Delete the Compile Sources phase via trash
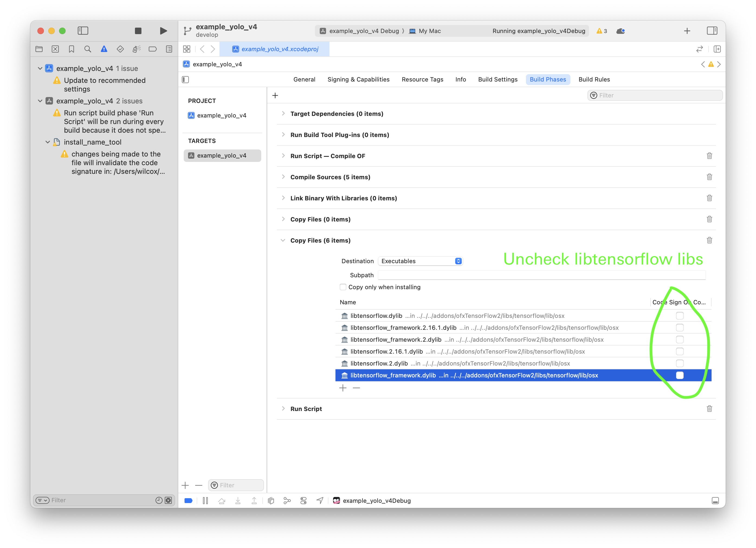 [709, 177]
